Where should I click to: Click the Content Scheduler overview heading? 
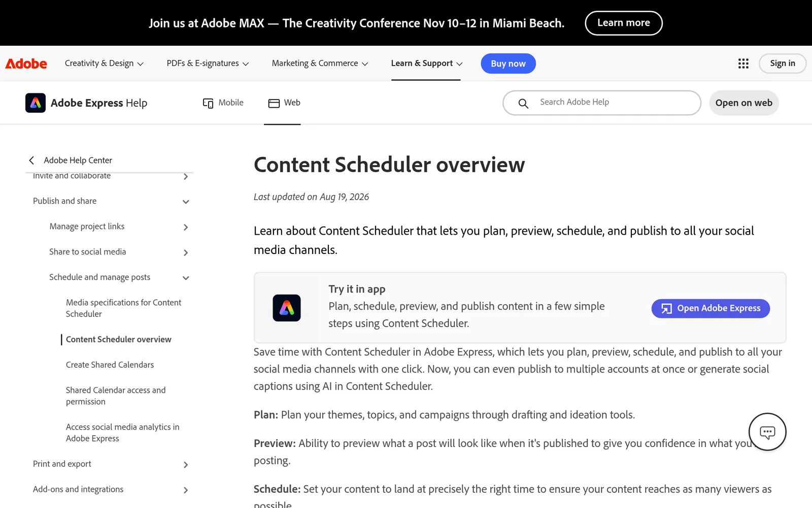(389, 165)
